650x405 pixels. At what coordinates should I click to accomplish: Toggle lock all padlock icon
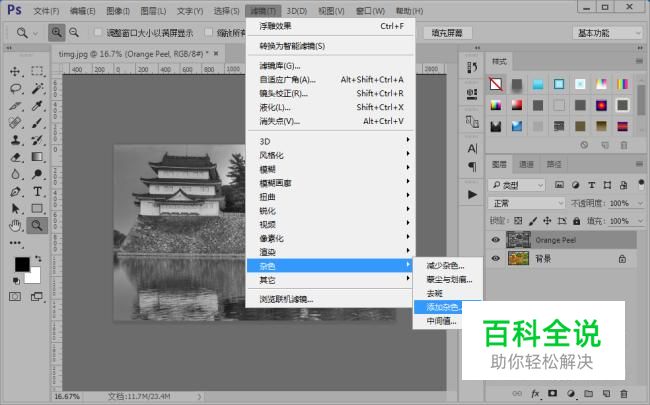click(577, 221)
